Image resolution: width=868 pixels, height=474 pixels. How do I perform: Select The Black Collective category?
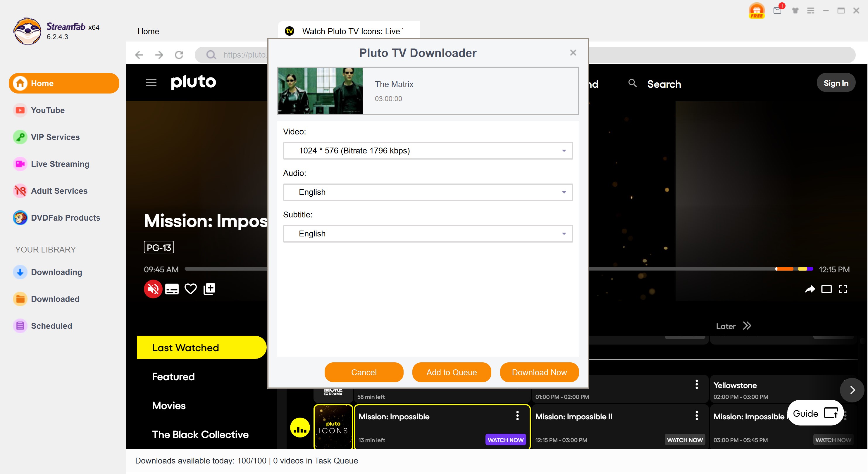(x=200, y=434)
